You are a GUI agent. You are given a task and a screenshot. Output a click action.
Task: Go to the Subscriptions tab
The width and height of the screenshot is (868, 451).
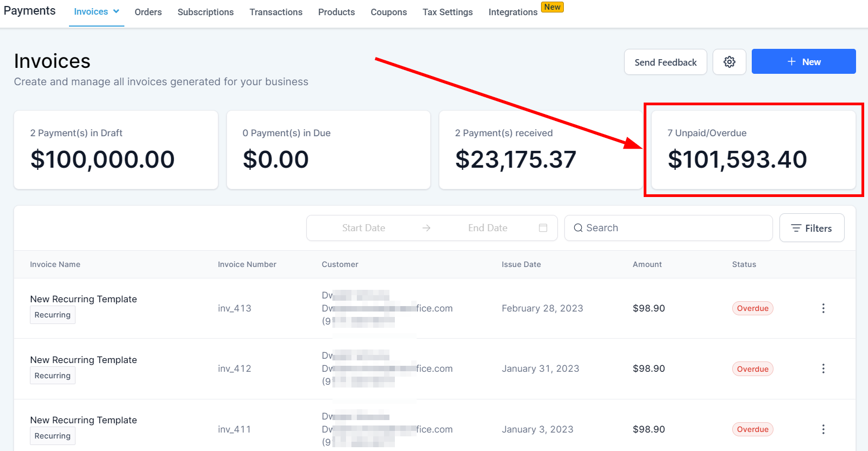pyautogui.click(x=205, y=12)
